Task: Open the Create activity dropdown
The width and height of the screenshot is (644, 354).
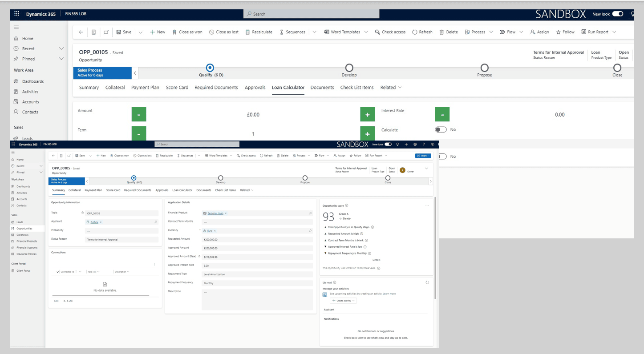Action: click(x=344, y=301)
